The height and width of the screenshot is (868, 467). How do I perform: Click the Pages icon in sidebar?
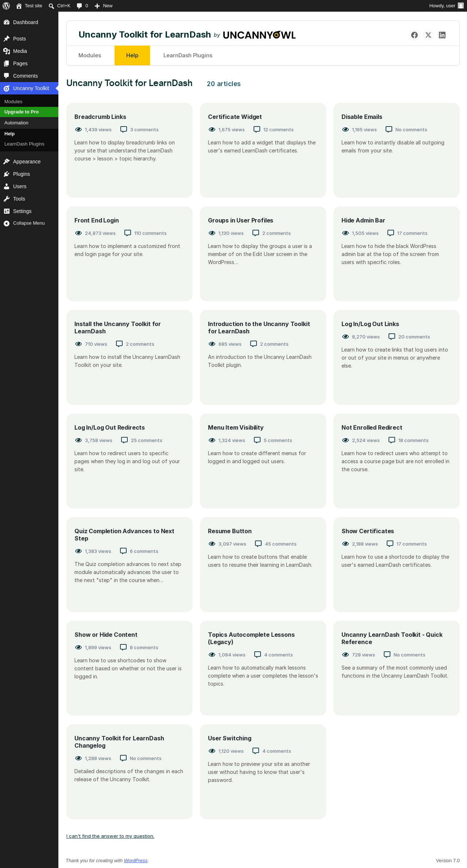[7, 63]
